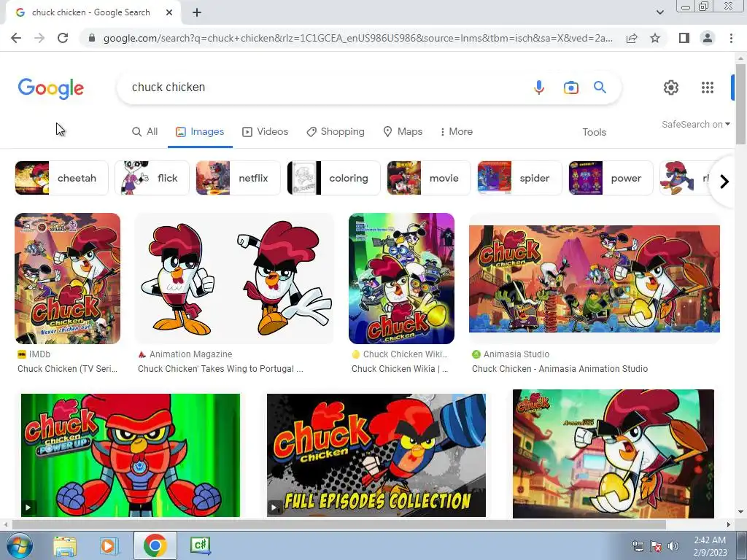Screen dimensions: 747x560
Task: Click Chrome icon in taskbar
Action: pos(155,545)
